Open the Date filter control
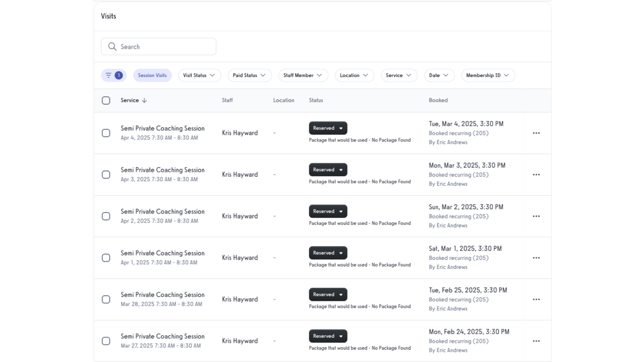Viewport: 644px width, 362px height. pyautogui.click(x=439, y=75)
